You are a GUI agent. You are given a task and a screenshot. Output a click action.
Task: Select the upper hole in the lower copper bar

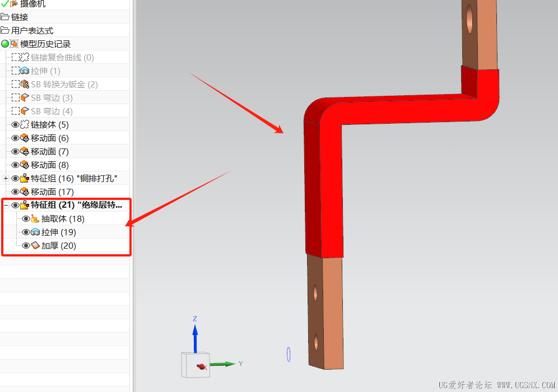click(x=315, y=293)
